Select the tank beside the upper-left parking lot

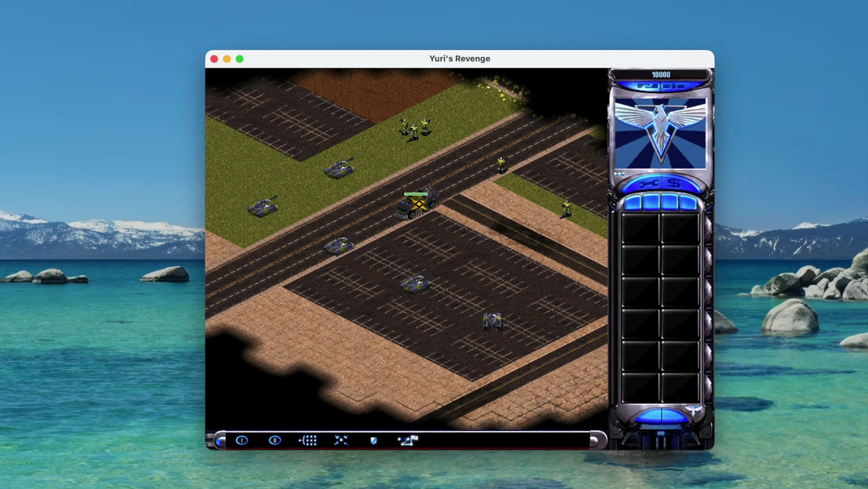tap(339, 168)
